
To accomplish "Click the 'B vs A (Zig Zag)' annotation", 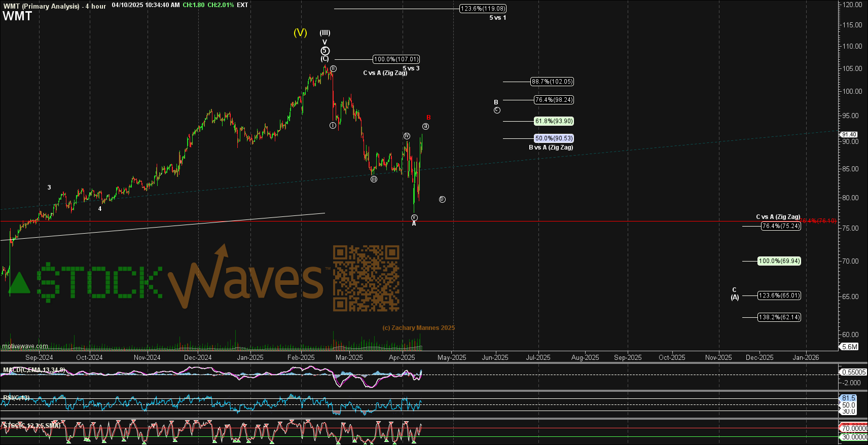I will coord(551,147).
